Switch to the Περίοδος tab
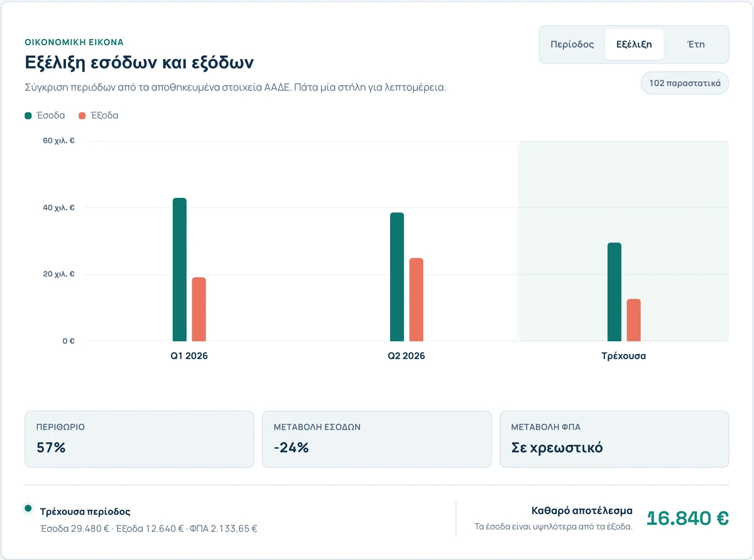Viewport: 754px width, 560px height. [572, 45]
